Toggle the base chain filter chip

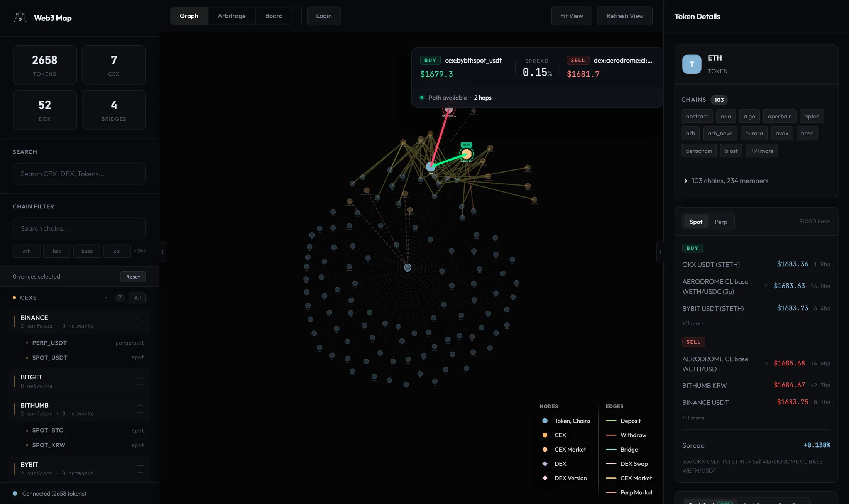point(87,251)
